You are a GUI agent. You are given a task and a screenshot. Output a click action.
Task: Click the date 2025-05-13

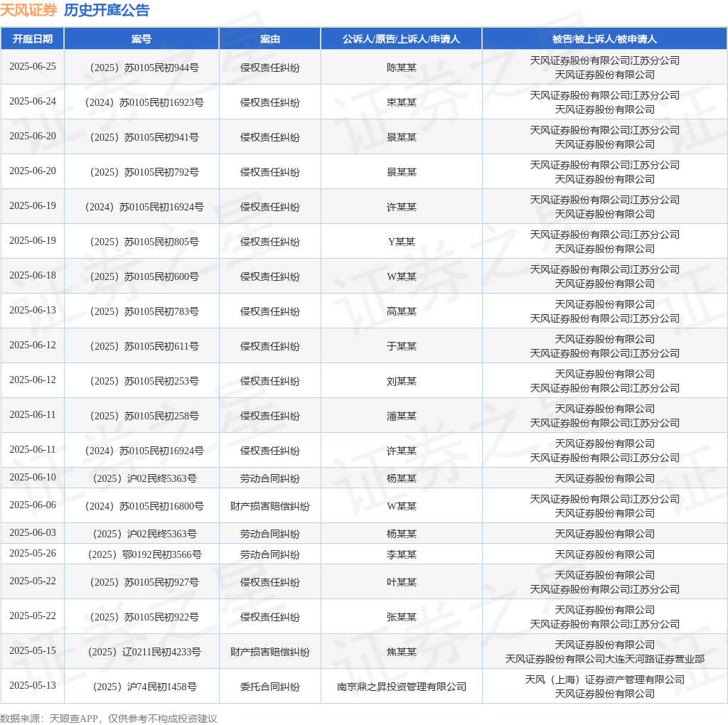tap(33, 685)
